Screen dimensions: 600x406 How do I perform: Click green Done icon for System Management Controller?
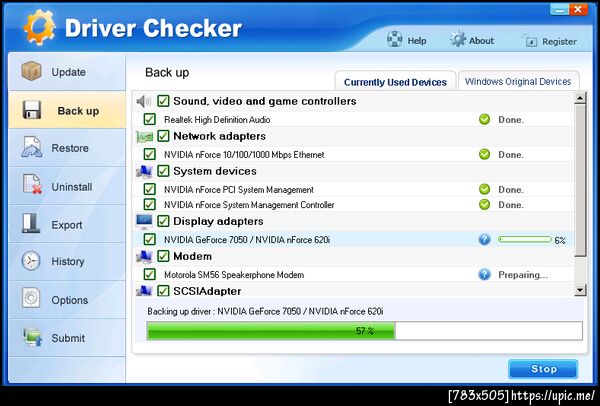point(484,204)
